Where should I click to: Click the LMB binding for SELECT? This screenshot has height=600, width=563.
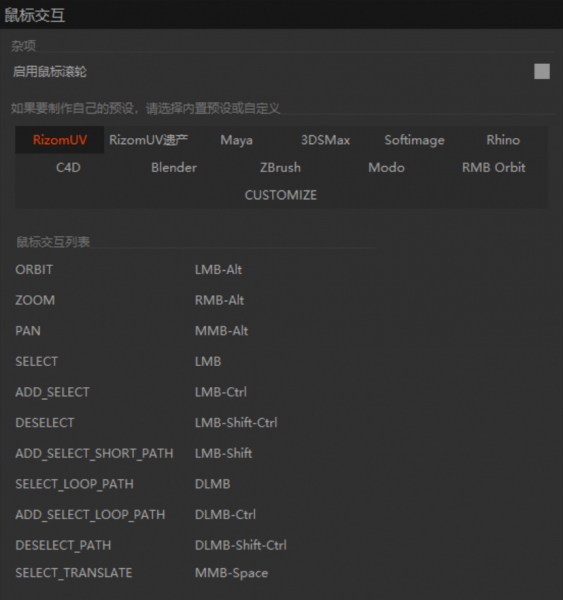pyautogui.click(x=208, y=361)
